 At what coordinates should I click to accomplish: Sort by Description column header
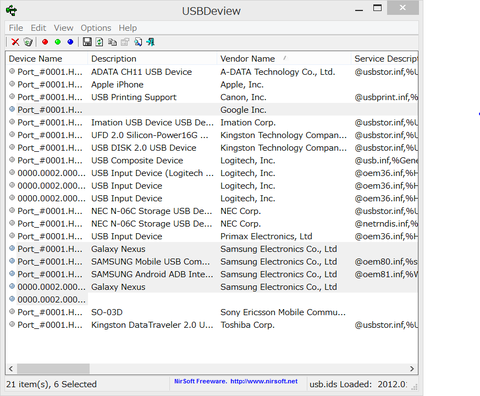tap(152, 59)
